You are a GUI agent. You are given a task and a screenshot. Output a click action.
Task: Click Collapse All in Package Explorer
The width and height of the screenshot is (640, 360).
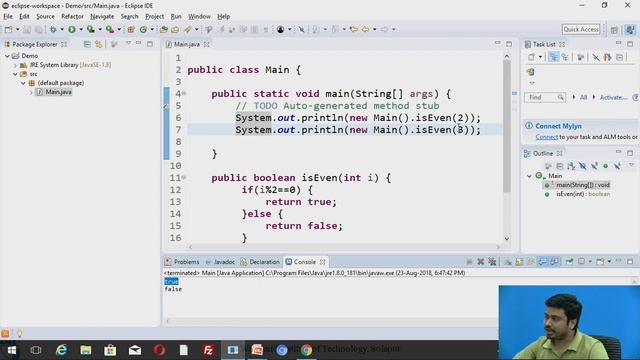pos(87,44)
